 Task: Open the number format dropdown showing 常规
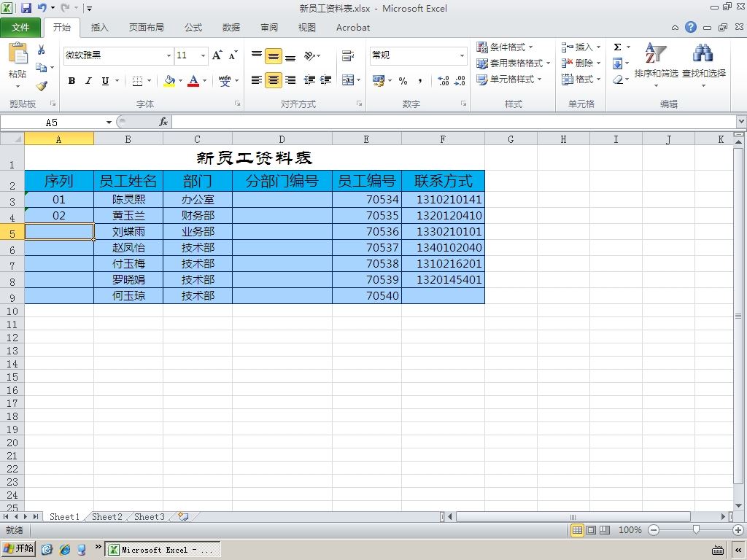[462, 55]
